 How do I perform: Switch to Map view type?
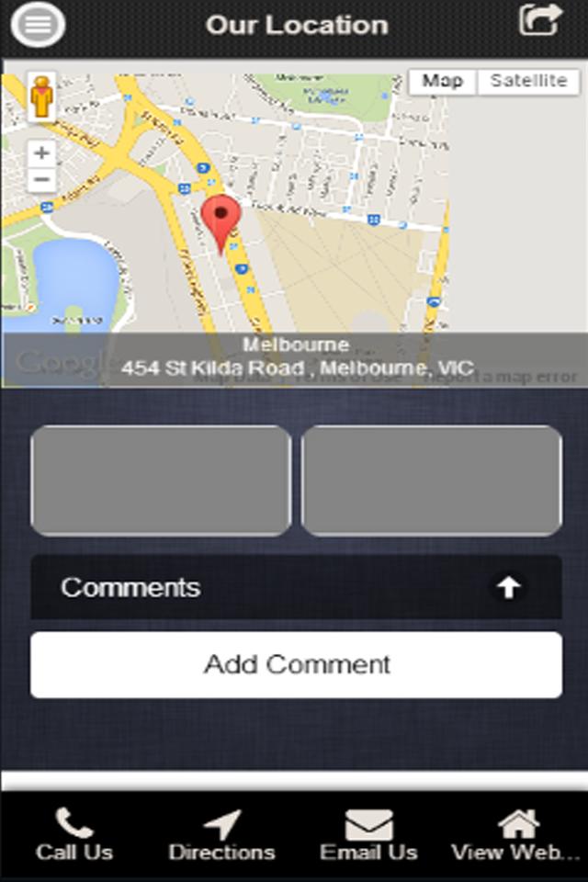tap(443, 81)
